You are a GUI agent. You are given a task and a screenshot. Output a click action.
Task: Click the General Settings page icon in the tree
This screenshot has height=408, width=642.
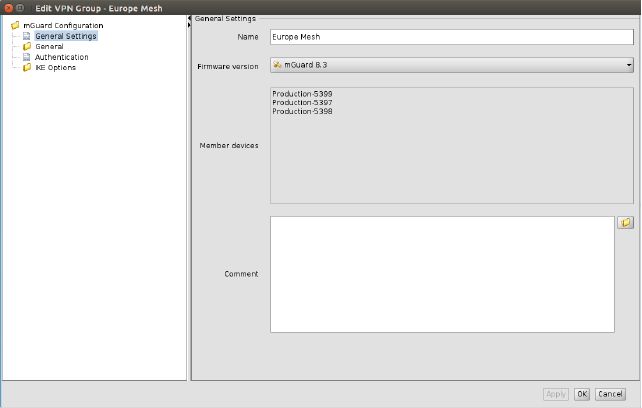[27, 36]
